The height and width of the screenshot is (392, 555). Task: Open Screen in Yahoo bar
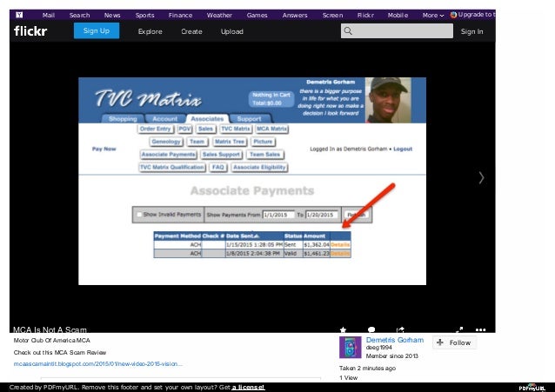coord(332,16)
